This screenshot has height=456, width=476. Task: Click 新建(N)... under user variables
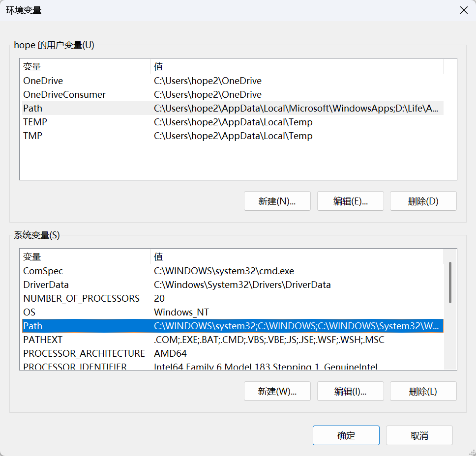click(277, 201)
